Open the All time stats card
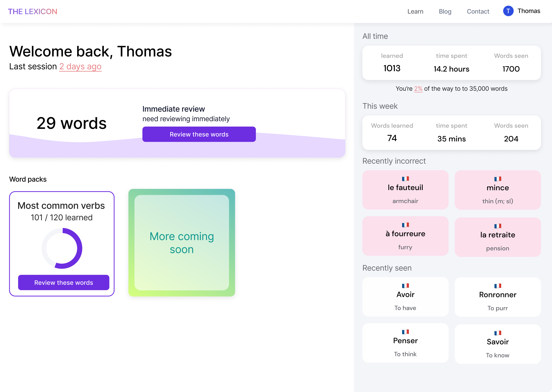Viewport: 552px width, 392px height. tap(451, 63)
